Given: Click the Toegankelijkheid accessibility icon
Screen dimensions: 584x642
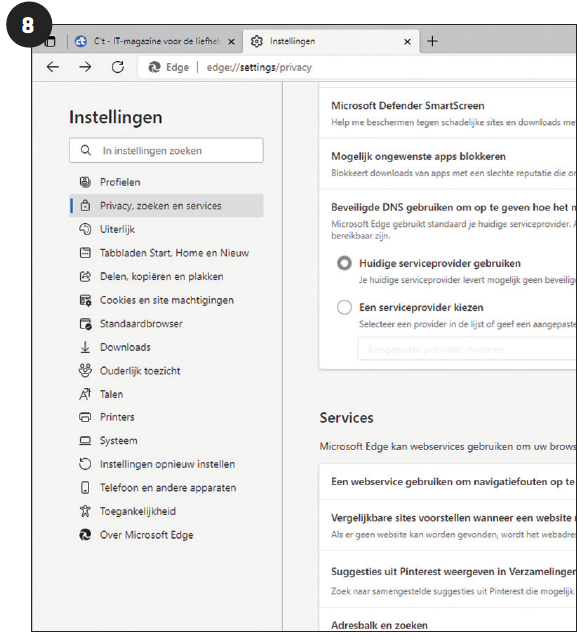Looking at the screenshot, I should pos(85,511).
